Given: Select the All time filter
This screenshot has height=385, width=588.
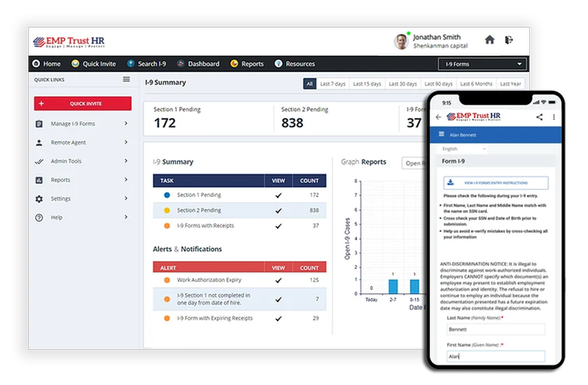Looking at the screenshot, I should click(310, 84).
